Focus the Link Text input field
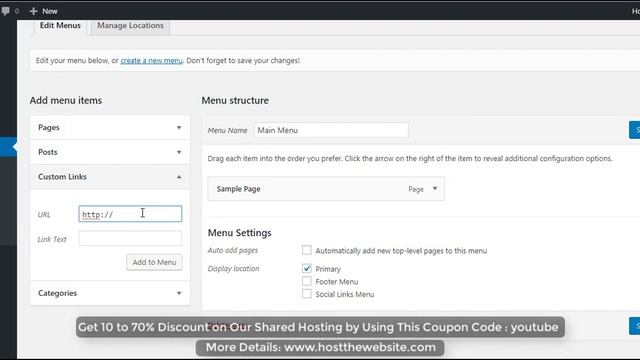This screenshot has width=640, height=360. (130, 238)
